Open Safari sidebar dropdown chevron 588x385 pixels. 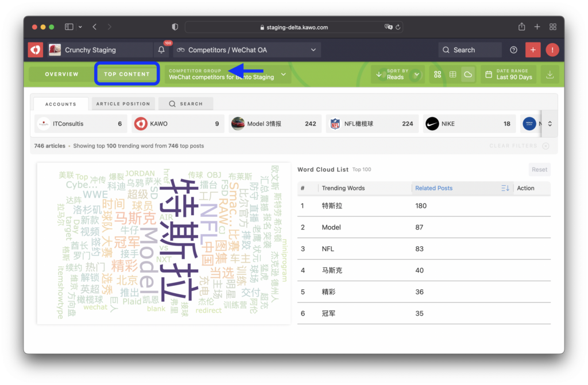[80, 27]
